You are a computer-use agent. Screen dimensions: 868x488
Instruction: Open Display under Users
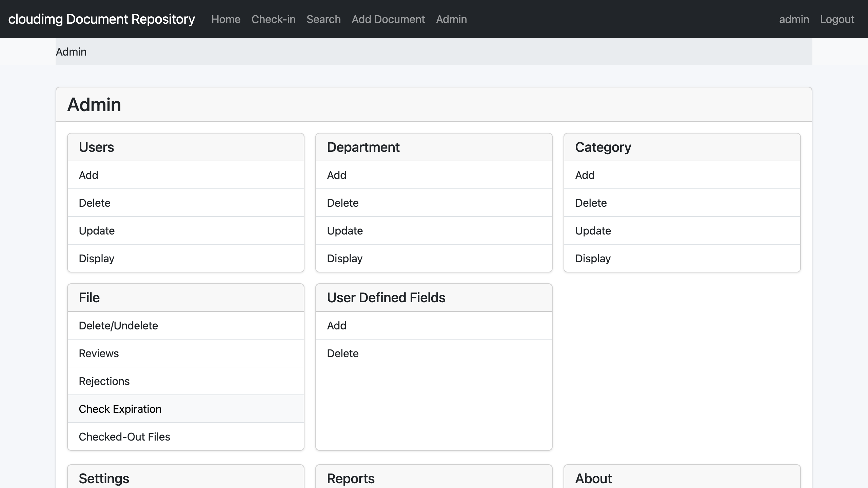coord(186,259)
